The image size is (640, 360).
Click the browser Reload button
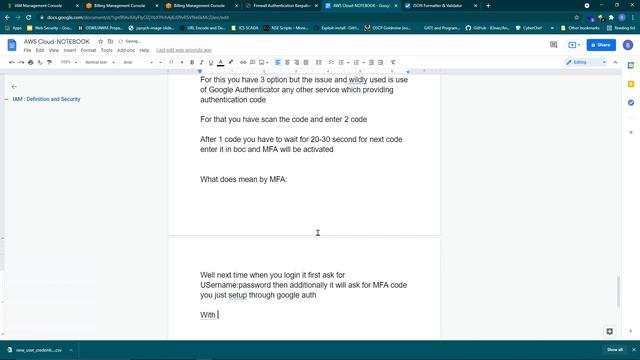pos(29,18)
